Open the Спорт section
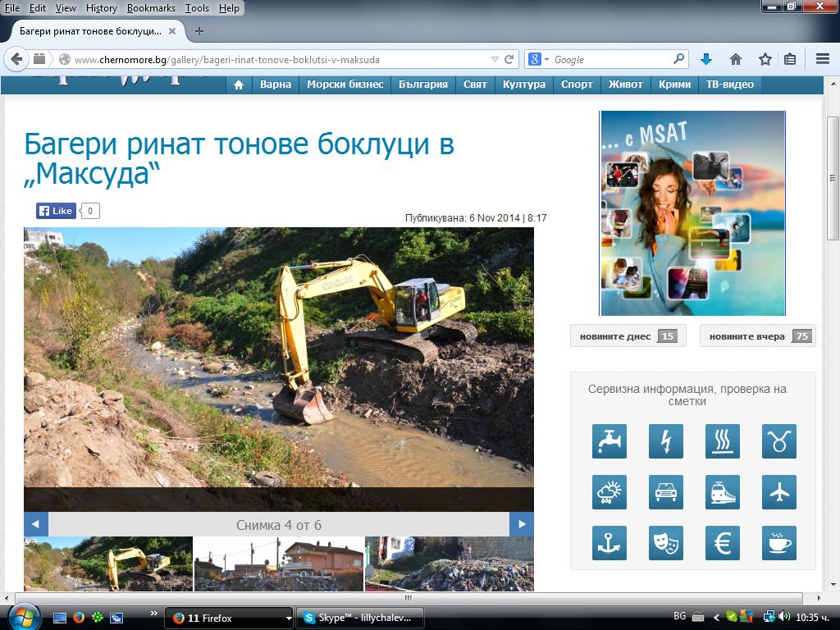The height and width of the screenshot is (630, 840). 577,84
